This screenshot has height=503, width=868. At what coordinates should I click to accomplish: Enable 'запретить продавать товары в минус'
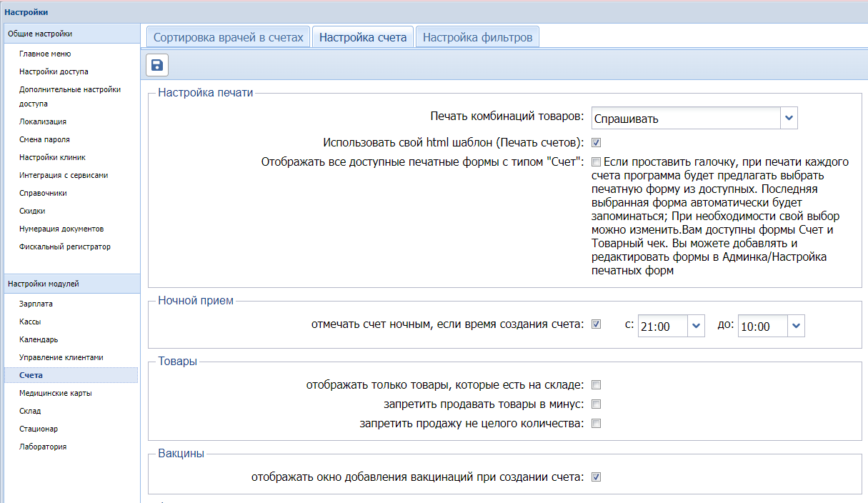(596, 404)
